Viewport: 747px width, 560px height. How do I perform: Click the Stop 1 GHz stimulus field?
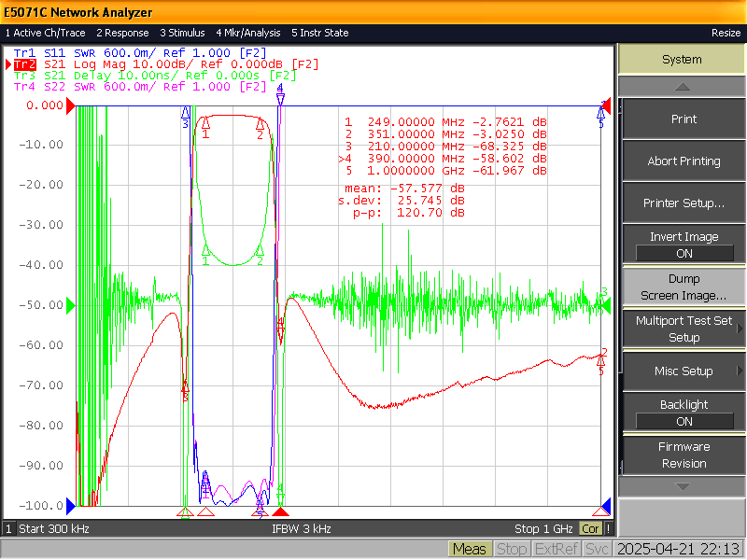coord(543,529)
